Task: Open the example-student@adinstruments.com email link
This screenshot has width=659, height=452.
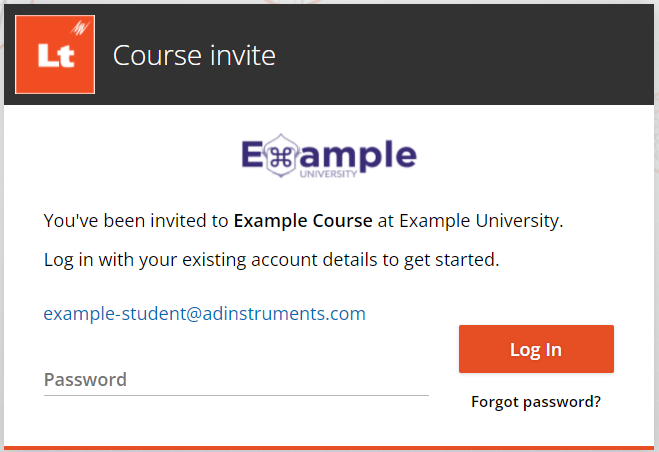Action: point(205,314)
